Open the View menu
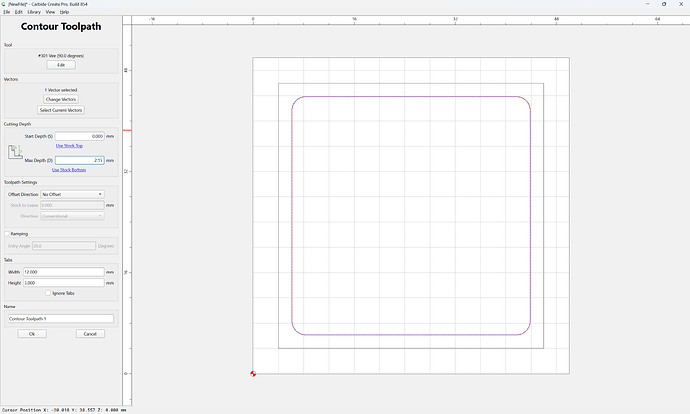The width and height of the screenshot is (690, 414). coord(50,12)
